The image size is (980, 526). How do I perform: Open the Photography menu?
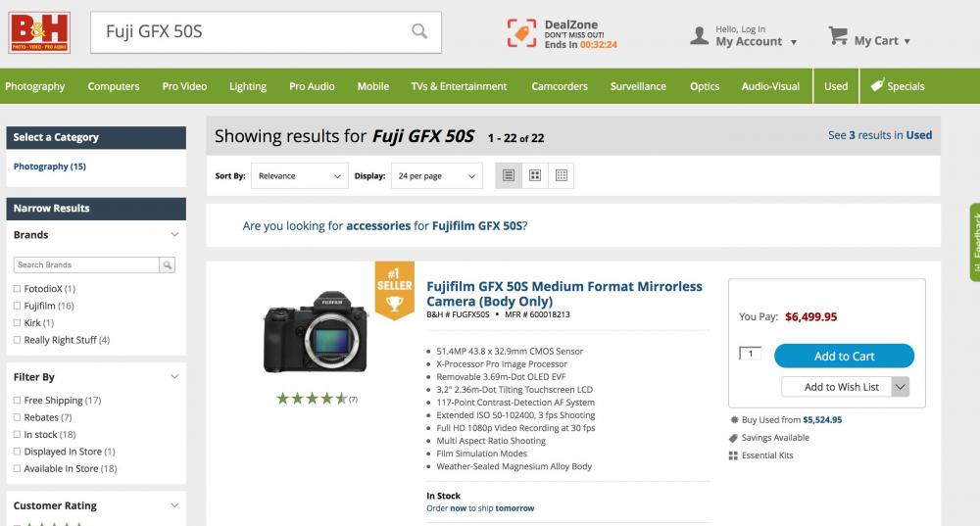pos(35,86)
